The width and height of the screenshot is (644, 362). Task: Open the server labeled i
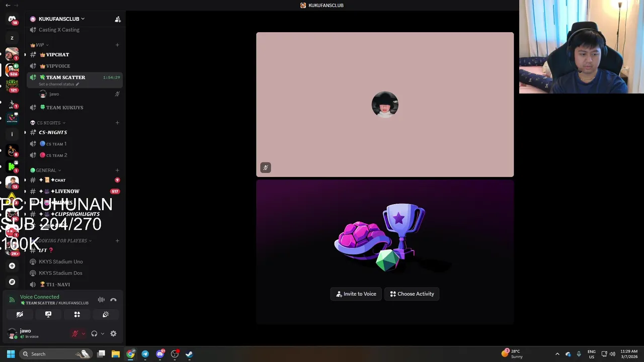[x=12, y=134]
